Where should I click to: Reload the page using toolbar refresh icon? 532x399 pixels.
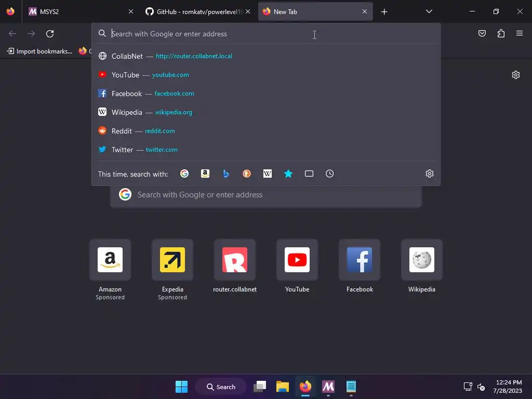pos(50,34)
